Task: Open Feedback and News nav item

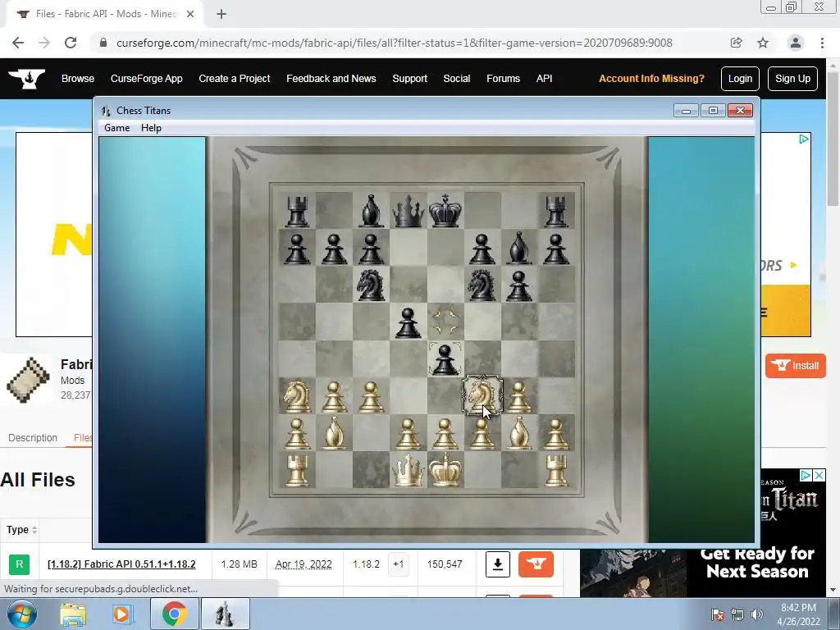Action: click(x=331, y=78)
